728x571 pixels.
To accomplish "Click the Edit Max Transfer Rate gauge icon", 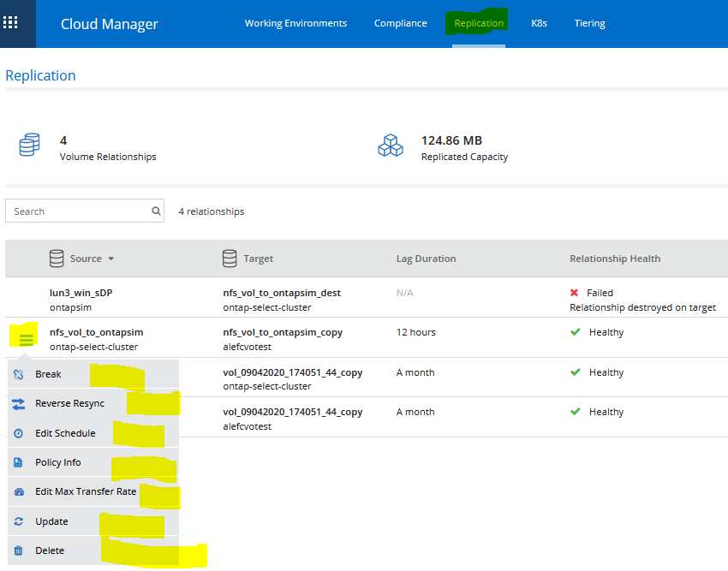I will pos(19,491).
